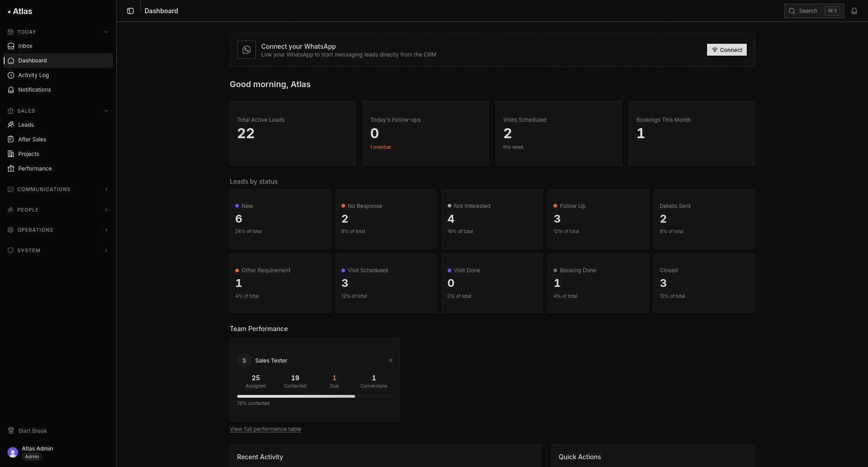
Task: Open the Leads page
Action: (58, 125)
